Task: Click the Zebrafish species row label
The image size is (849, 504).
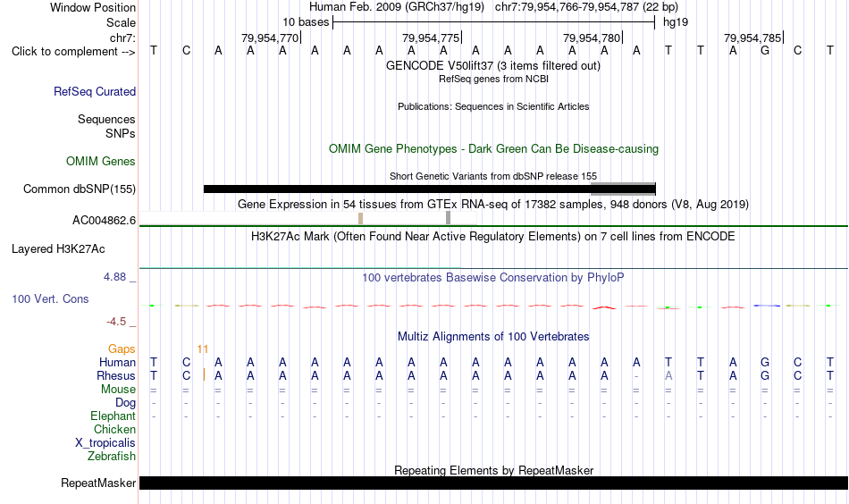Action: (112, 457)
